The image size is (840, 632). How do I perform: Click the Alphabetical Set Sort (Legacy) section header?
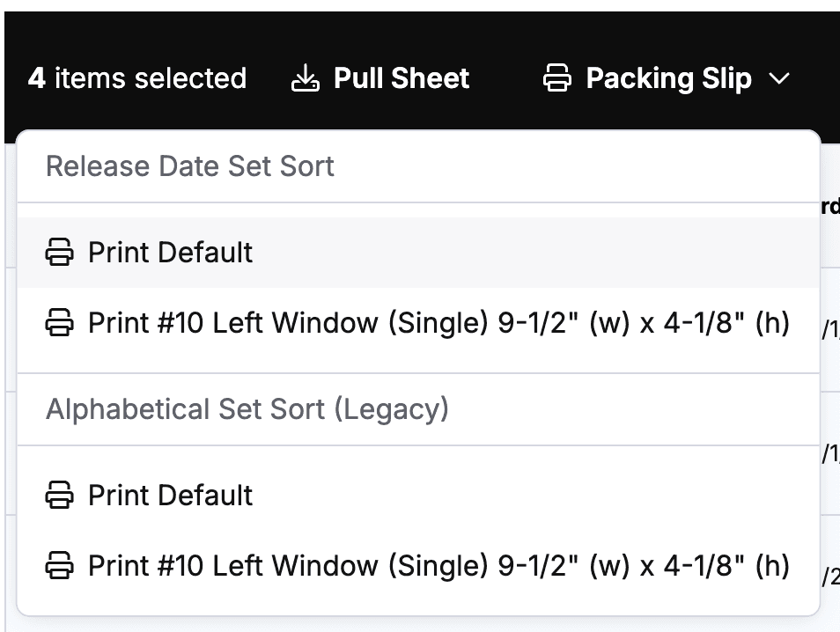247,409
